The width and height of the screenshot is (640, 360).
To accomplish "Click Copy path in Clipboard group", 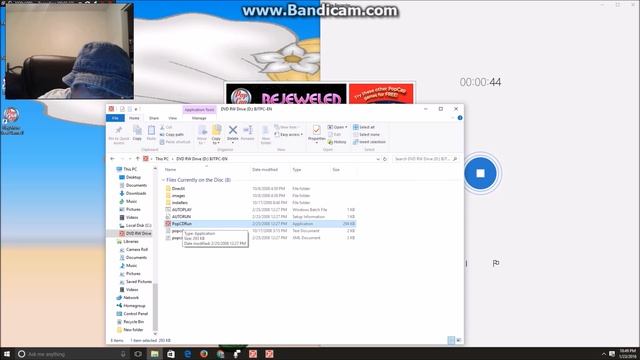I will pyautogui.click(x=172, y=134).
